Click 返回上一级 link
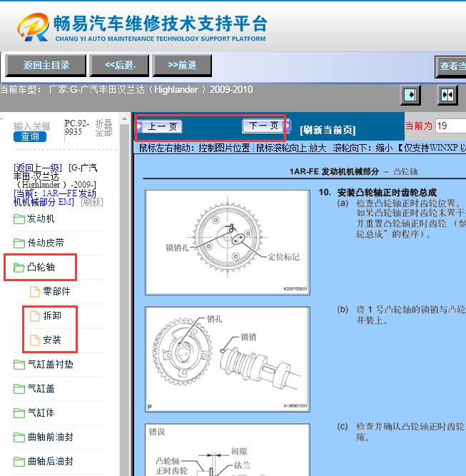Screen dimensions: 466x476 38,168
